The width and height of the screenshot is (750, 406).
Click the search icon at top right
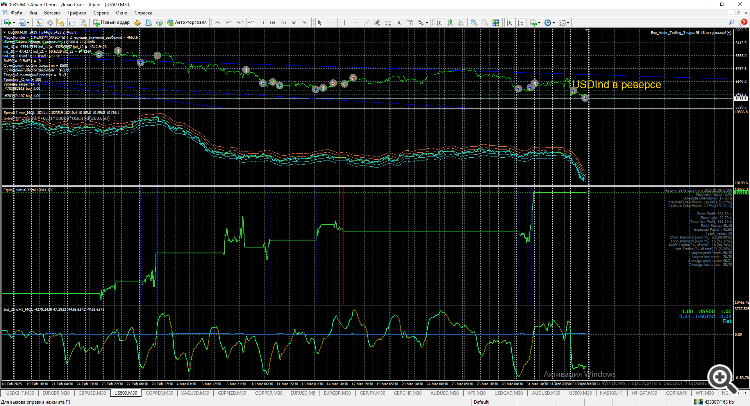coord(733,21)
